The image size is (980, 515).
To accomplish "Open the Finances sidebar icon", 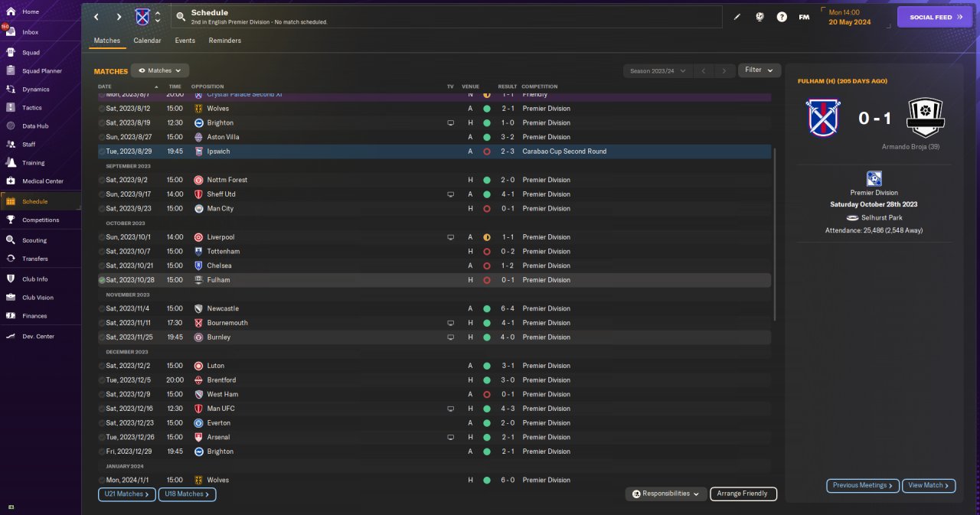I will (x=11, y=316).
